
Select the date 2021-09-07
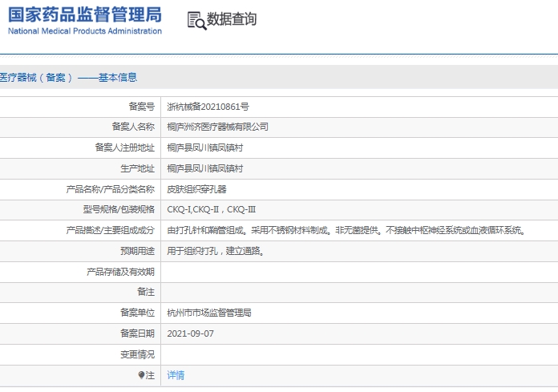point(190,333)
